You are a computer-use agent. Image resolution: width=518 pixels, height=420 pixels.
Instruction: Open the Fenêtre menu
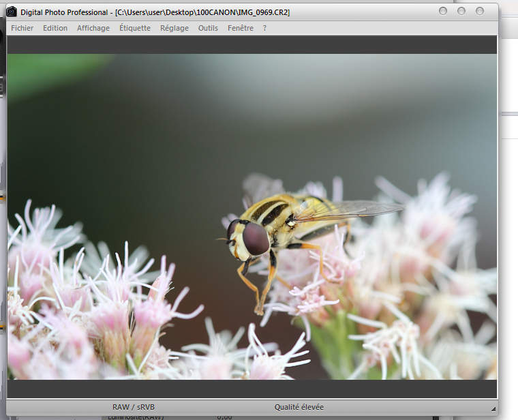click(x=241, y=28)
